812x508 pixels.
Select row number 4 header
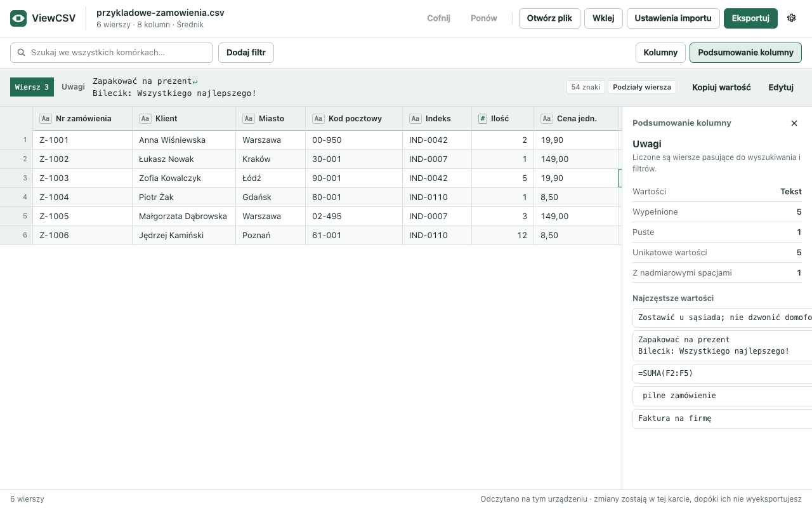(16, 197)
